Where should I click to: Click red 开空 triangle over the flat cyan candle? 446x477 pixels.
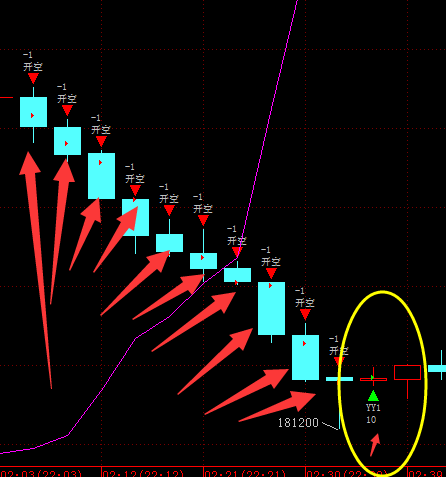pyautogui.click(x=339, y=362)
